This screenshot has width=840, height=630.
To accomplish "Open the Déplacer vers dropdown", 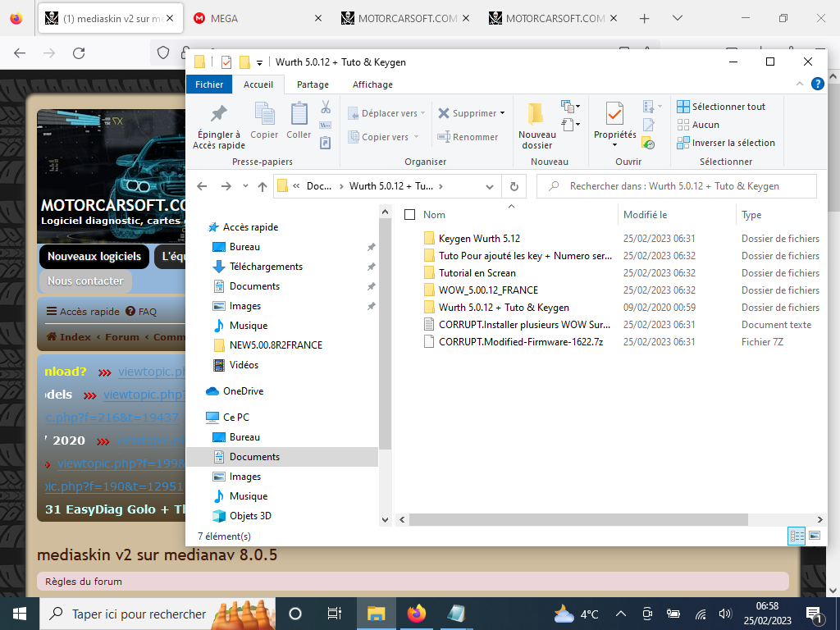I will coord(387,113).
